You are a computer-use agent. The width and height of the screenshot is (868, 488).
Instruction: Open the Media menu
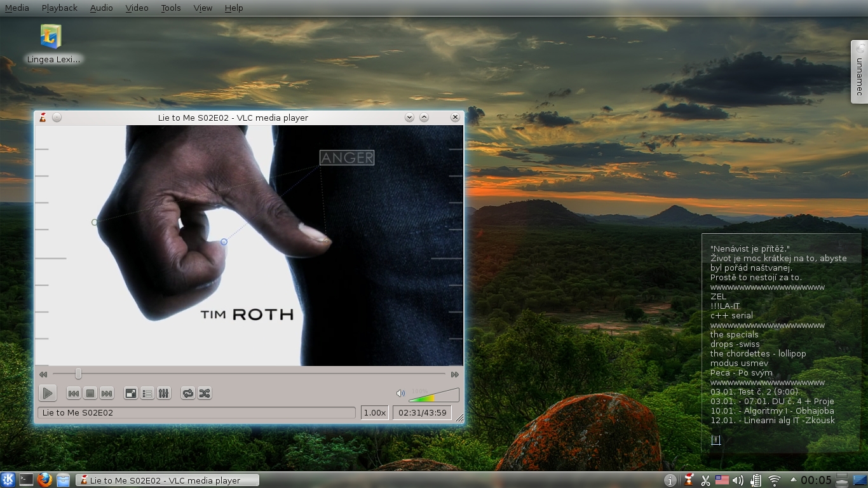tap(17, 8)
